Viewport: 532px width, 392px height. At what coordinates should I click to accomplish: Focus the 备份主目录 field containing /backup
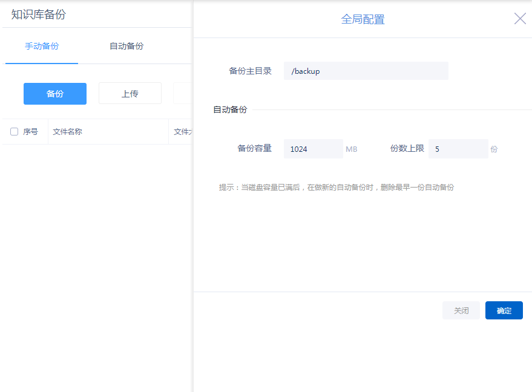366,71
